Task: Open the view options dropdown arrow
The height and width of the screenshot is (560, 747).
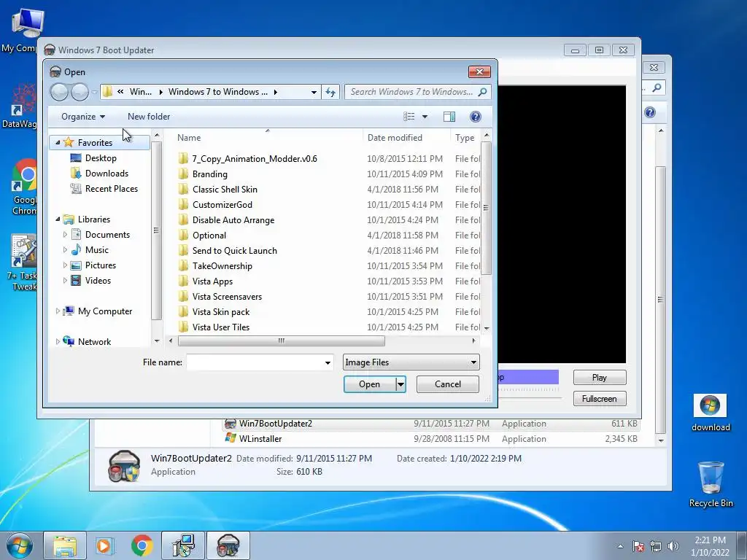Action: [x=425, y=117]
